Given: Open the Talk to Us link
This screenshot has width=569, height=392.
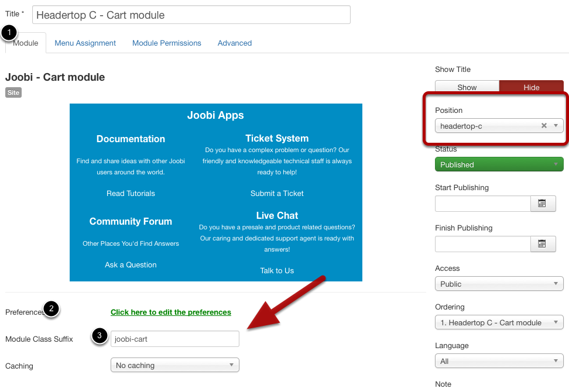Looking at the screenshot, I should 277,270.
